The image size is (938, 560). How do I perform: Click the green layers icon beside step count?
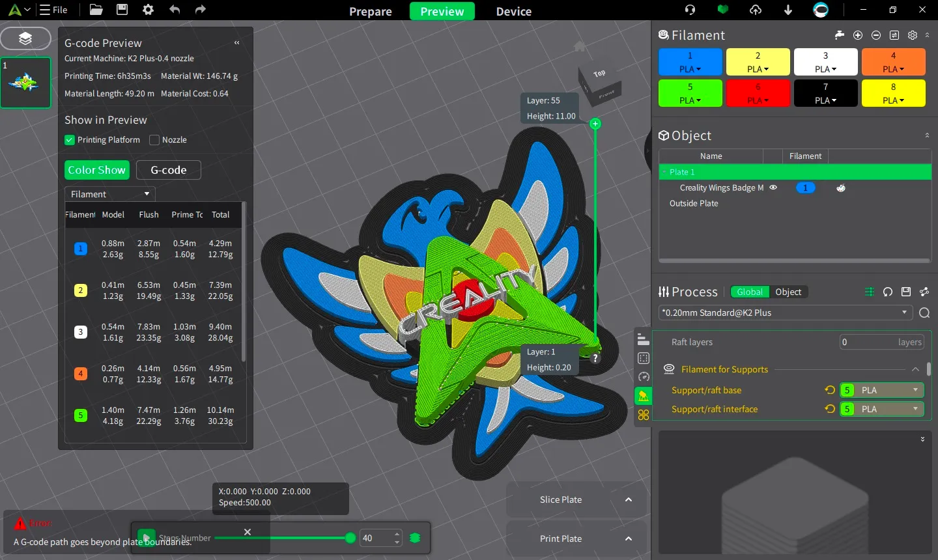415,538
